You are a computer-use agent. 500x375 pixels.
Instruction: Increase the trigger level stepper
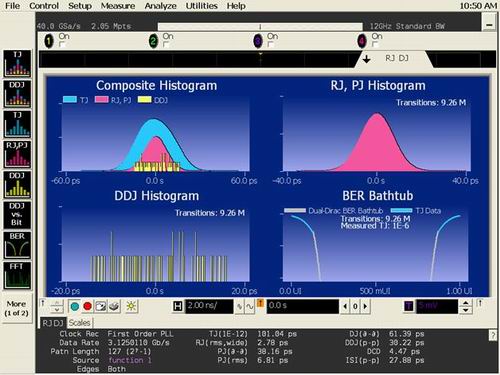(x=466, y=303)
